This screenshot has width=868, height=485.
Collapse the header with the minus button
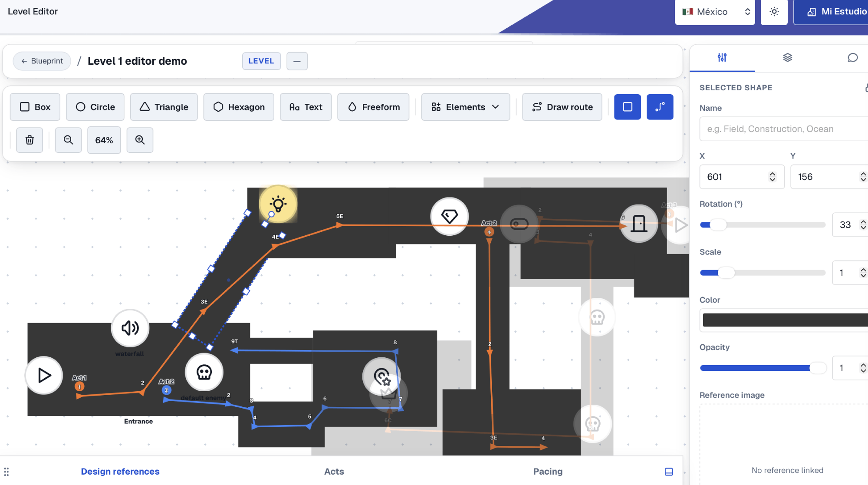click(x=297, y=61)
